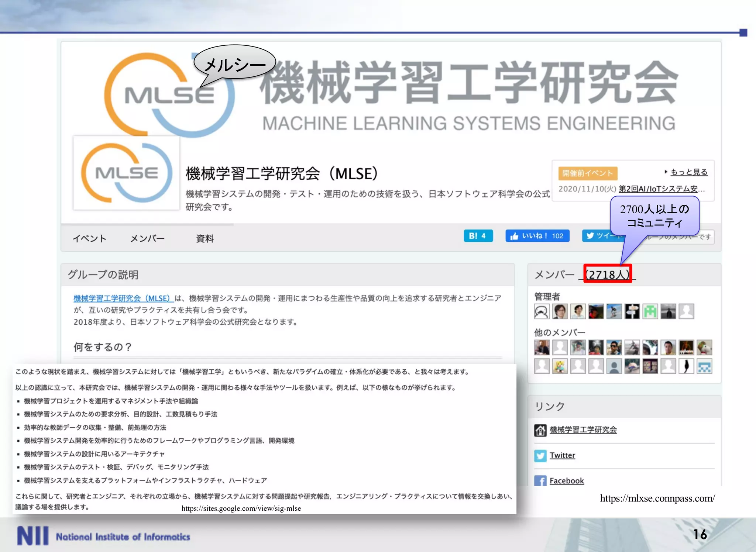Click the 他のメンバー label
The height and width of the screenshot is (552, 756).
pyautogui.click(x=560, y=332)
